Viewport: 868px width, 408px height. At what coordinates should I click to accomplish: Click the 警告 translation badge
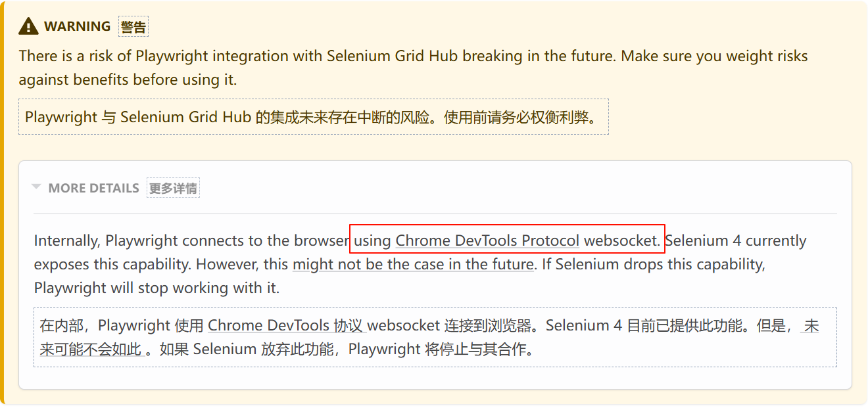[133, 27]
